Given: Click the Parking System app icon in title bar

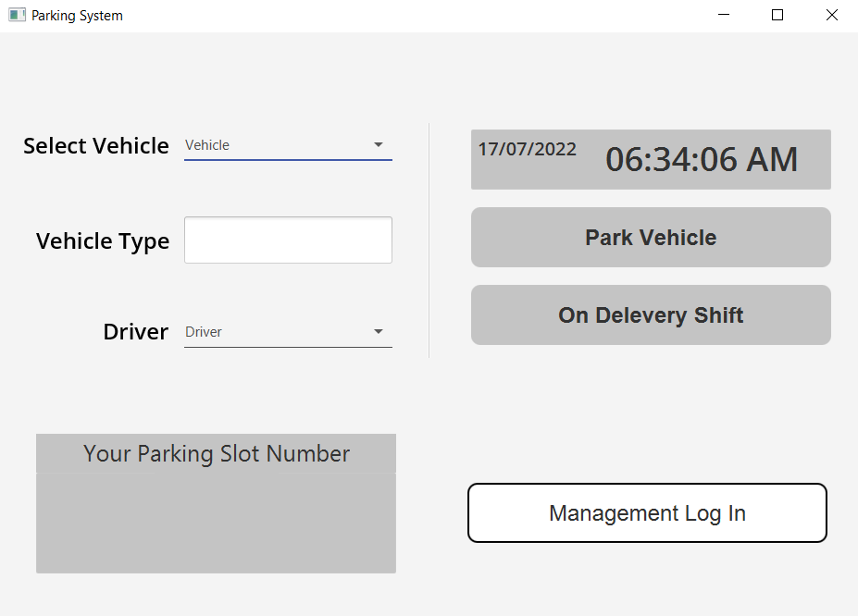Looking at the screenshot, I should [x=17, y=16].
